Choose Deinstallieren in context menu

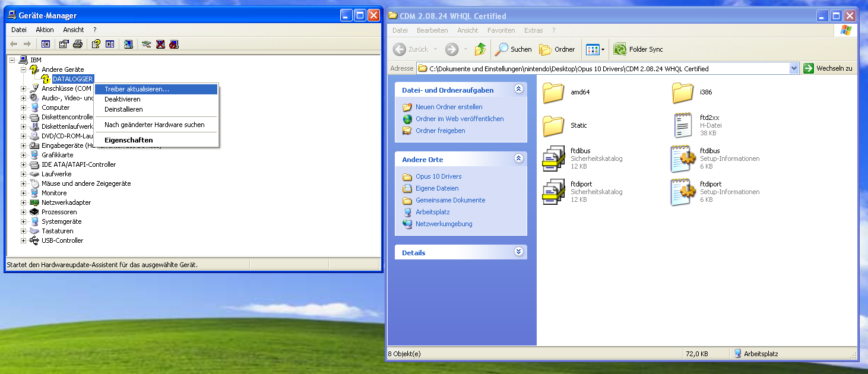point(156,109)
